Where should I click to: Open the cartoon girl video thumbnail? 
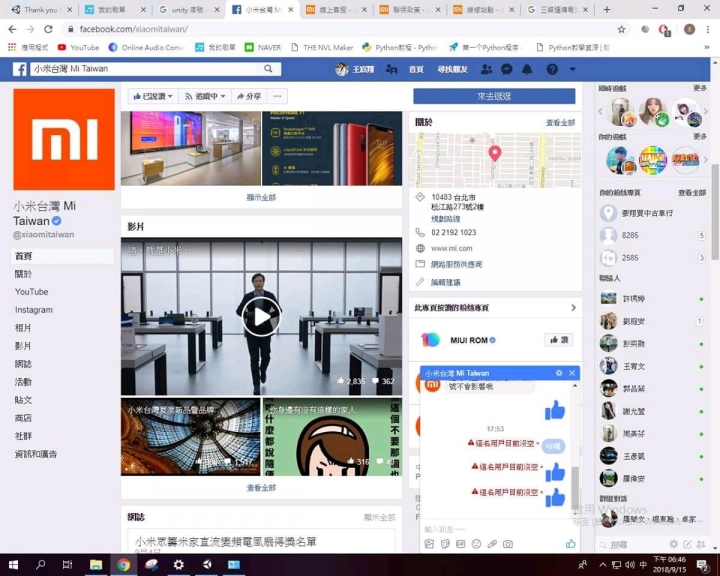click(332, 437)
